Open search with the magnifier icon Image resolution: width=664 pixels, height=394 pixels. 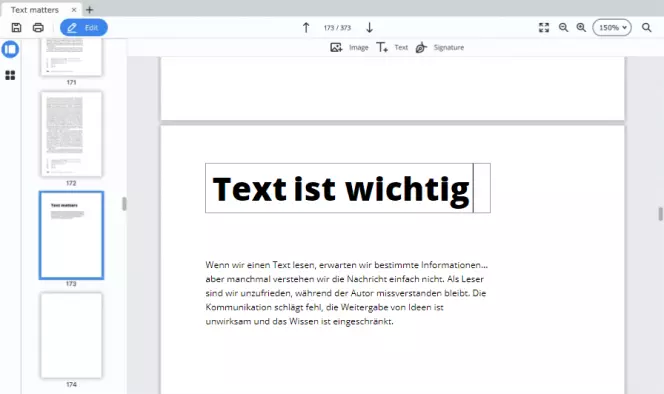coord(646,28)
